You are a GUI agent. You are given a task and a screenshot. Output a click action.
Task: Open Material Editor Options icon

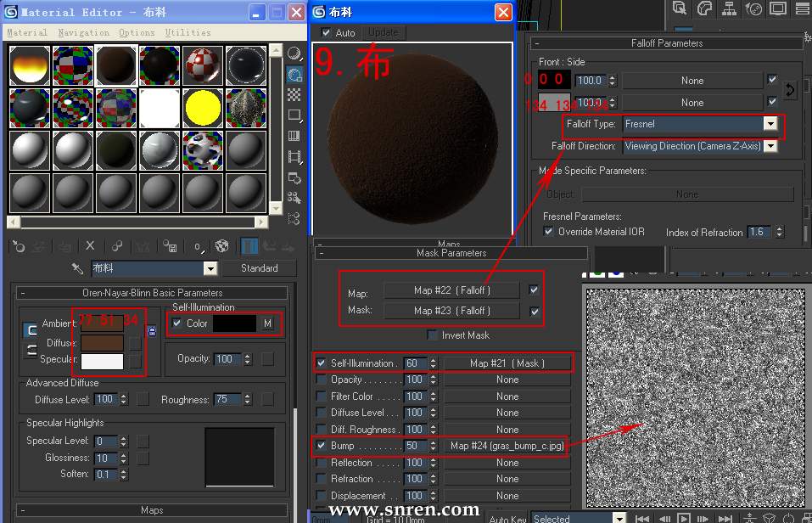point(294,177)
